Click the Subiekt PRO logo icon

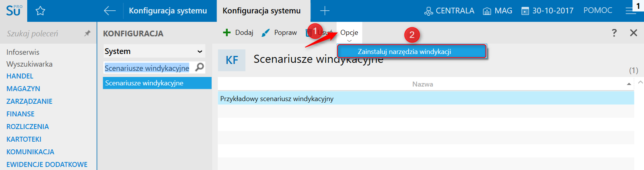pos(14,10)
